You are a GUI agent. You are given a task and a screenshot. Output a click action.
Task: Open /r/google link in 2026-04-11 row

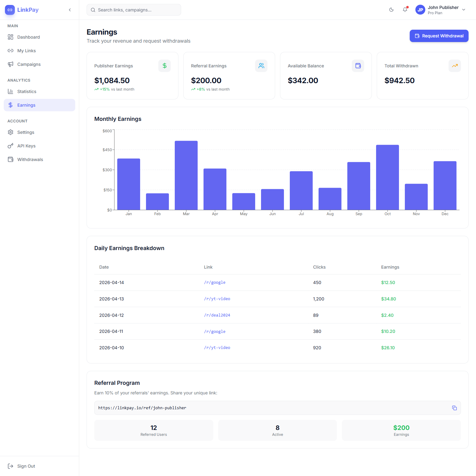click(x=215, y=332)
